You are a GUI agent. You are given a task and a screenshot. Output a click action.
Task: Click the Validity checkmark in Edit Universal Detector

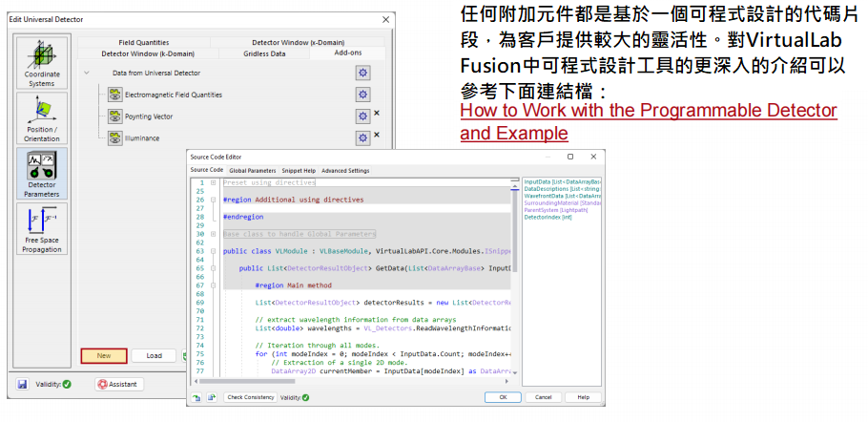(67, 385)
